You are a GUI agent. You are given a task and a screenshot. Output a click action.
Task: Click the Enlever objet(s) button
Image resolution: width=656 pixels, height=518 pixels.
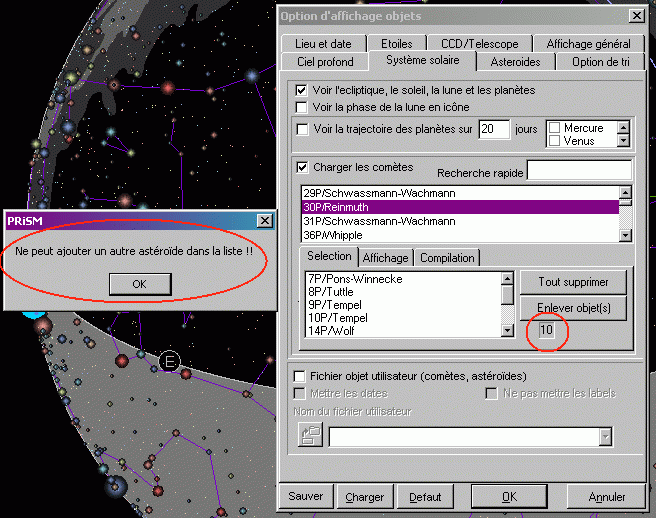(x=568, y=306)
